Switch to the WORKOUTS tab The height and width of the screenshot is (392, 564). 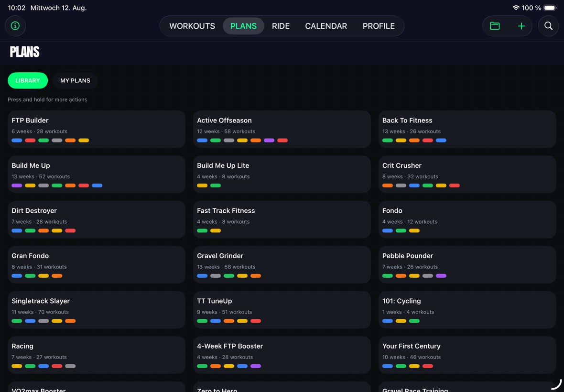tap(192, 26)
